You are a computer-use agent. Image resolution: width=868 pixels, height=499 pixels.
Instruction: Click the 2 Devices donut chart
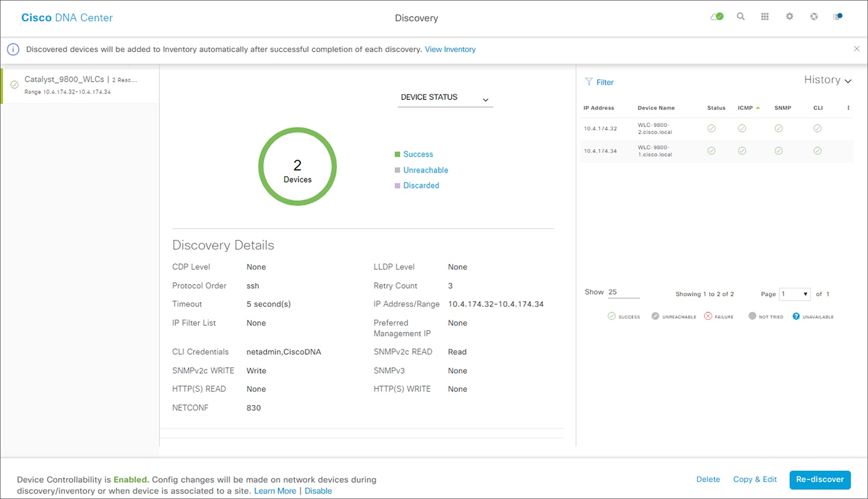[x=297, y=166]
